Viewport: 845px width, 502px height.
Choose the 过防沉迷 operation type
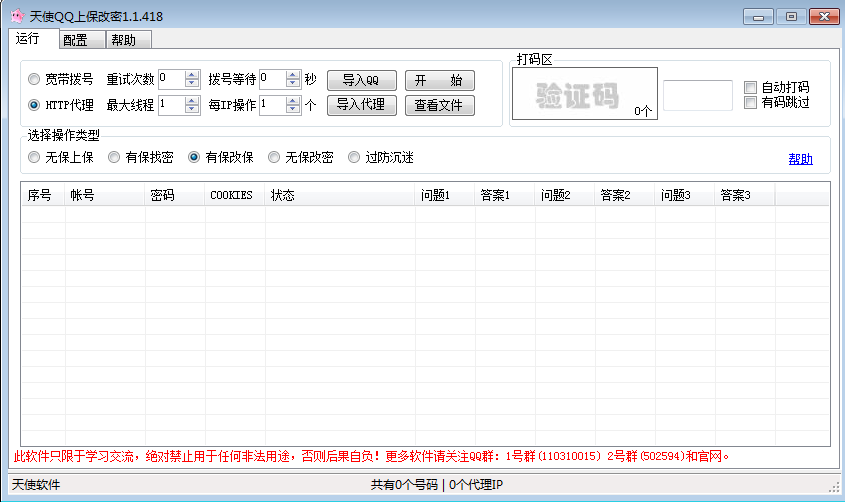pyautogui.click(x=354, y=157)
